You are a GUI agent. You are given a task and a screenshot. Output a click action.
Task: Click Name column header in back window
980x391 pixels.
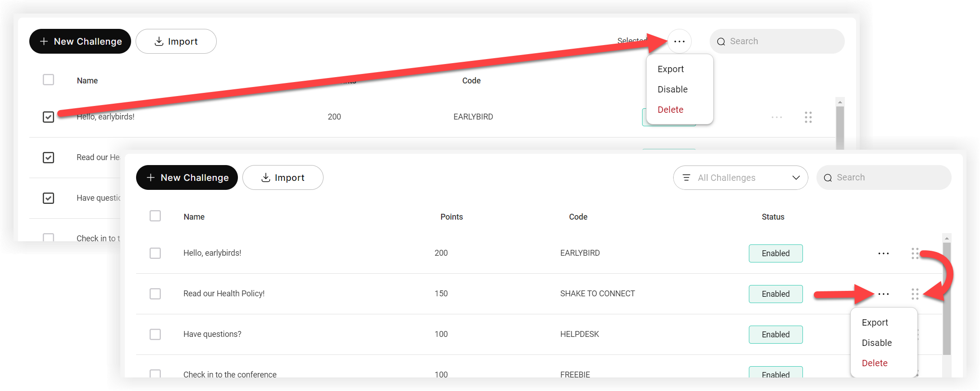point(87,81)
